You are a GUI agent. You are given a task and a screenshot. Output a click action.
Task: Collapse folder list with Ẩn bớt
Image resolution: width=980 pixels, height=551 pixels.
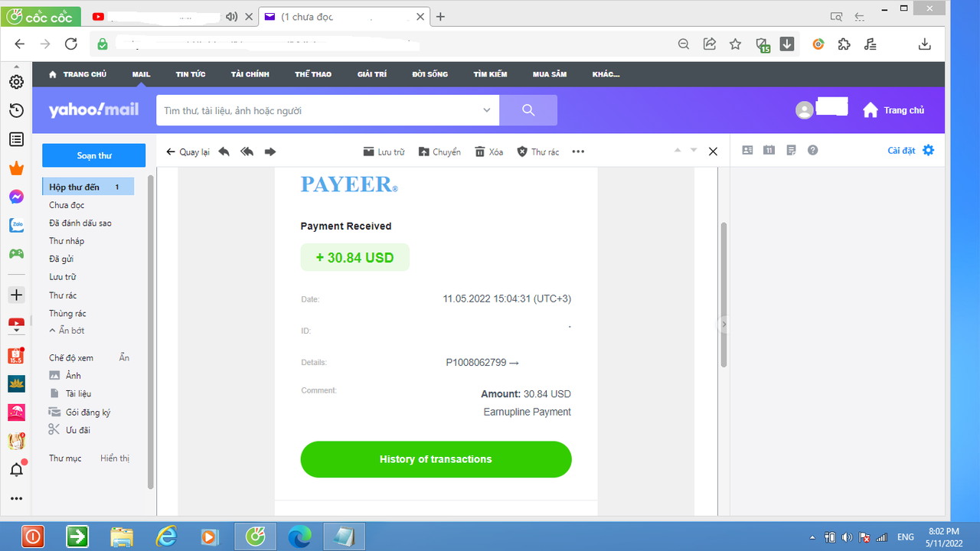click(67, 331)
